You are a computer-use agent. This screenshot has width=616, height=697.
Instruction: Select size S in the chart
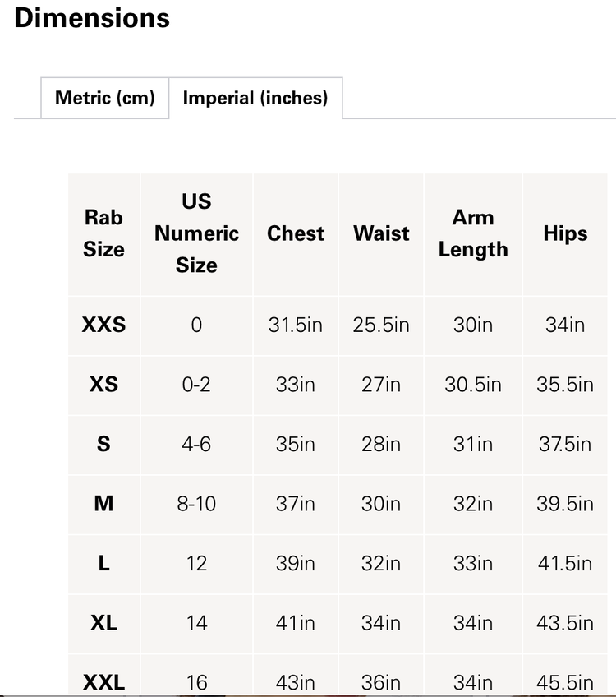(x=103, y=445)
